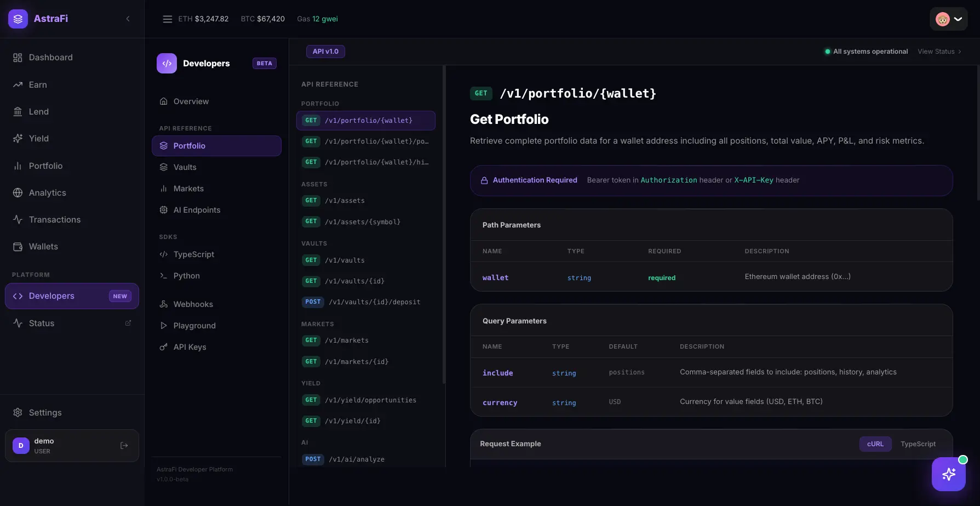This screenshot has width=980, height=506.
Task: Open the API Playground
Action: click(216, 326)
